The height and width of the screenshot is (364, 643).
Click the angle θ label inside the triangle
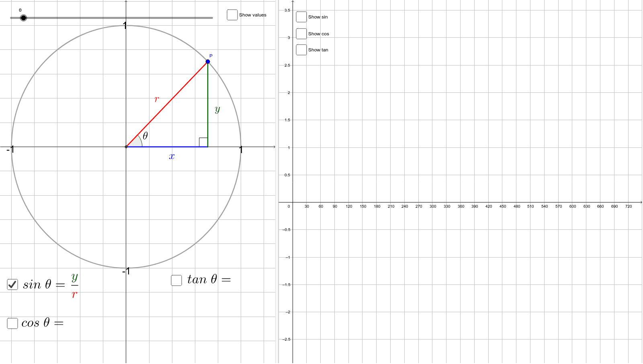[x=145, y=136]
